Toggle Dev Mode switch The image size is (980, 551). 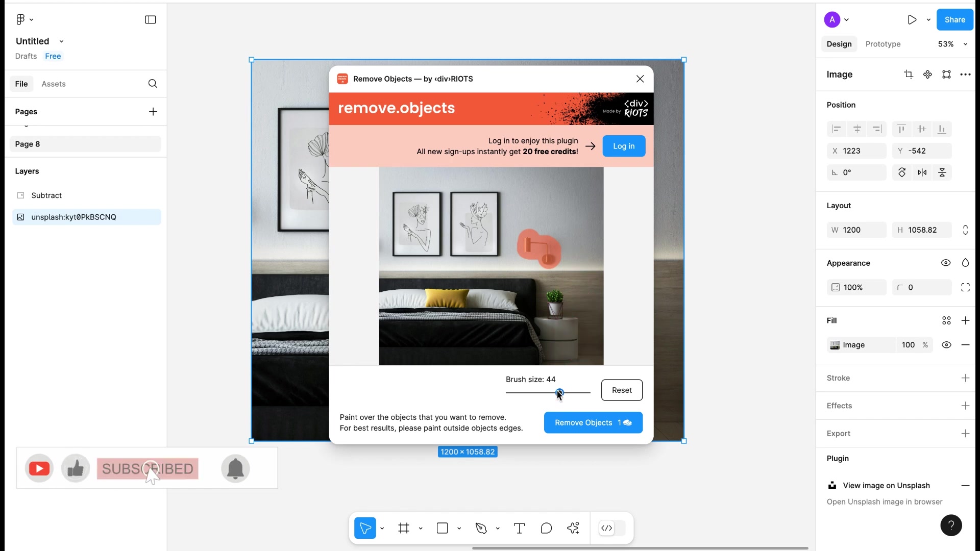pyautogui.click(x=612, y=528)
